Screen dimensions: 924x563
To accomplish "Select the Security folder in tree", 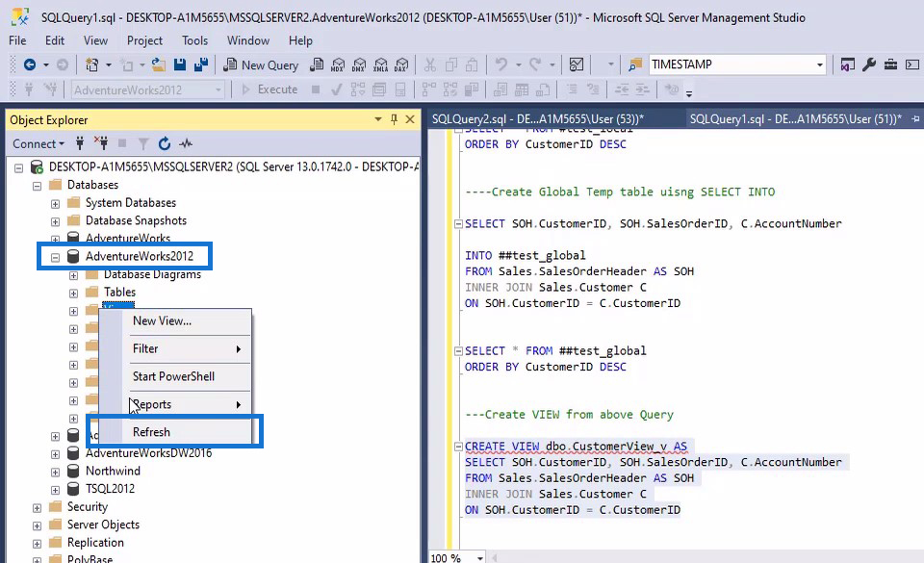I will tap(88, 507).
